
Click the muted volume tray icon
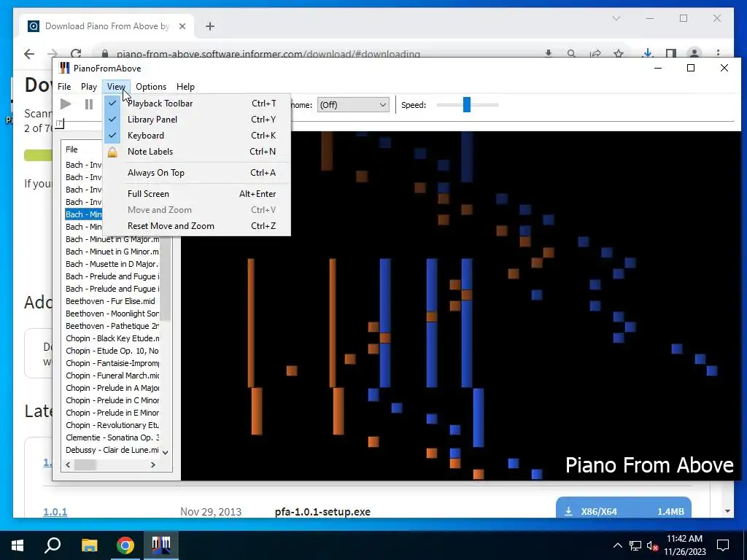pyautogui.click(x=652, y=545)
